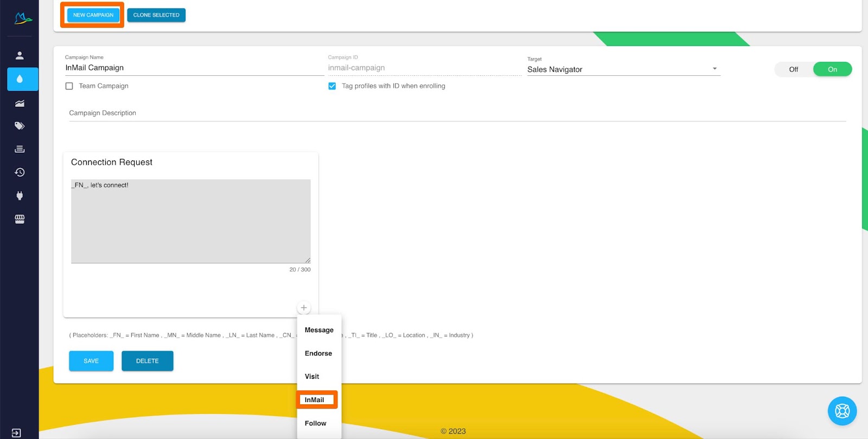Click the New Campaign button
868x439 pixels.
93,15
